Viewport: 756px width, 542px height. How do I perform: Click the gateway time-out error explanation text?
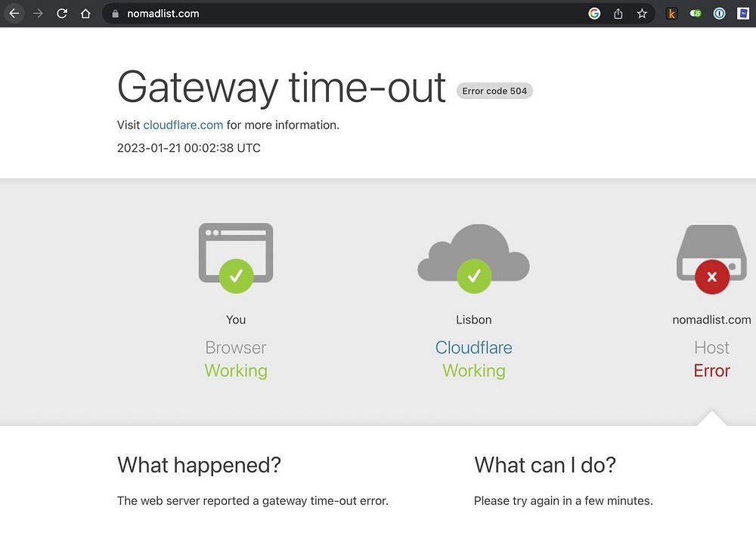tap(253, 501)
